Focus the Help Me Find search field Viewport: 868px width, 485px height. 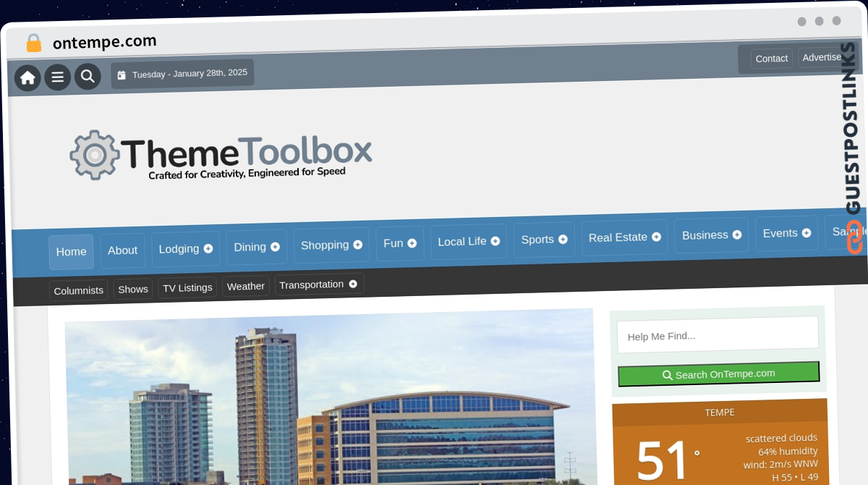[718, 335]
